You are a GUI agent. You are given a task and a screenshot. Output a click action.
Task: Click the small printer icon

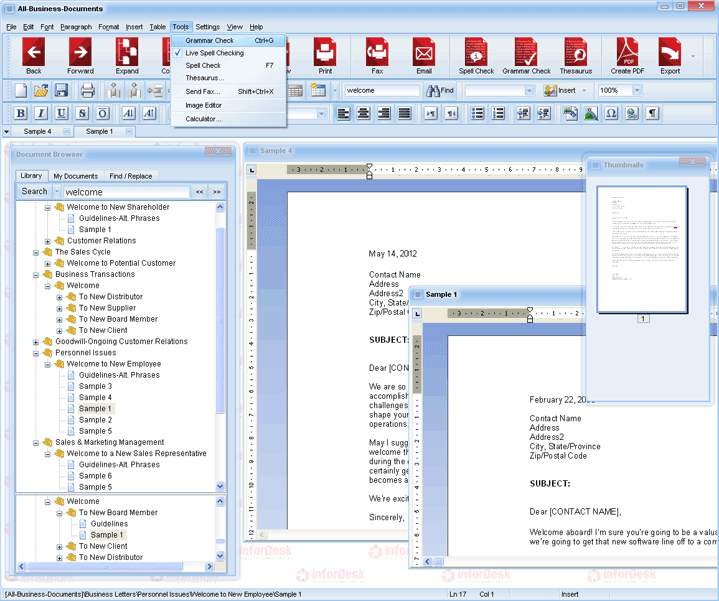pos(88,90)
